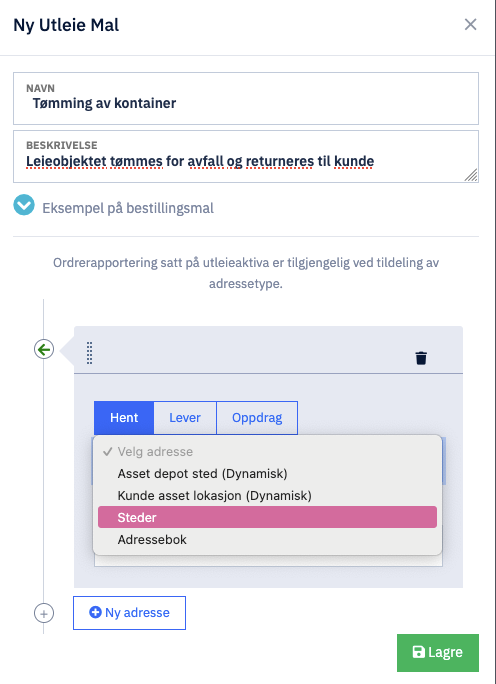Click into the Beskrivelse text area
496x684 pixels.
[x=246, y=157]
